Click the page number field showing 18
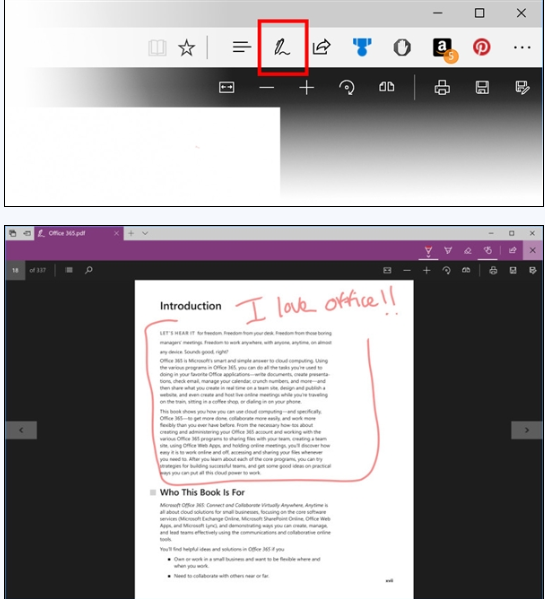545x599 pixels. (x=15, y=270)
